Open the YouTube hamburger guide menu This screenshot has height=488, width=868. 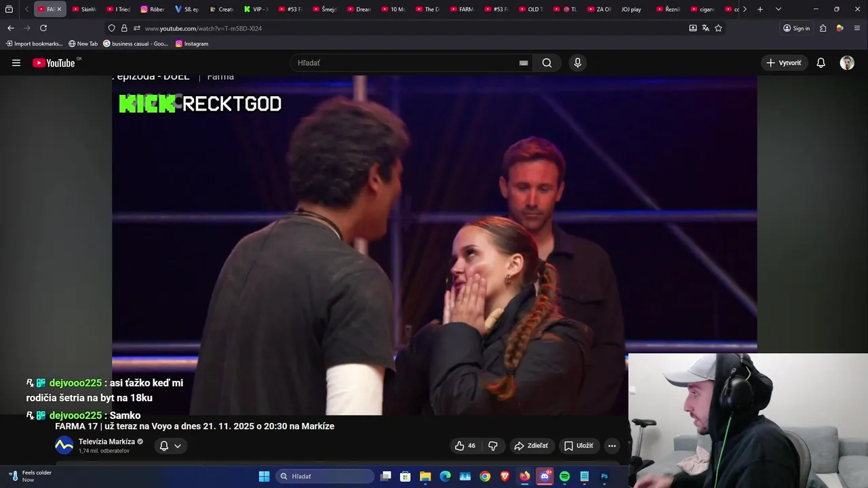pyautogui.click(x=16, y=63)
